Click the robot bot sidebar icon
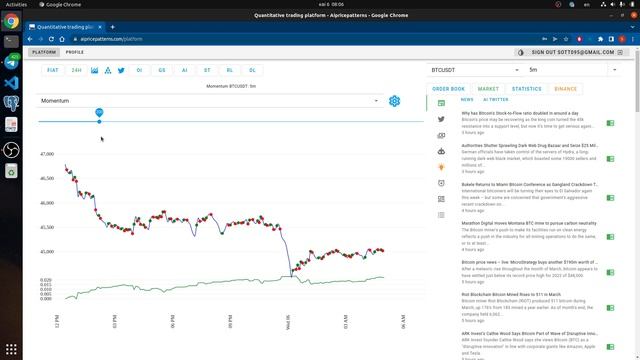Viewport: 640px width, 360px height. point(441,151)
